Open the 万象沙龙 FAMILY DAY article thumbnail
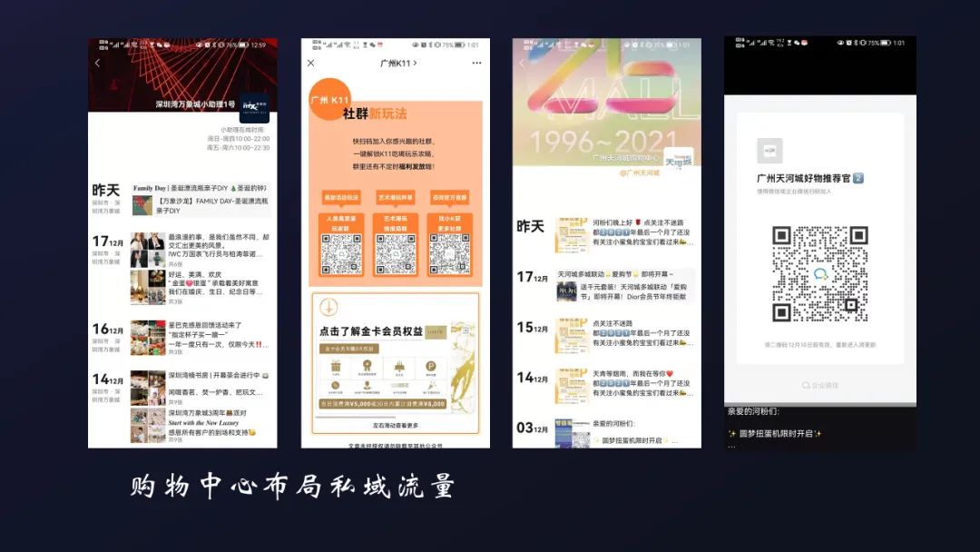 pos(142,206)
